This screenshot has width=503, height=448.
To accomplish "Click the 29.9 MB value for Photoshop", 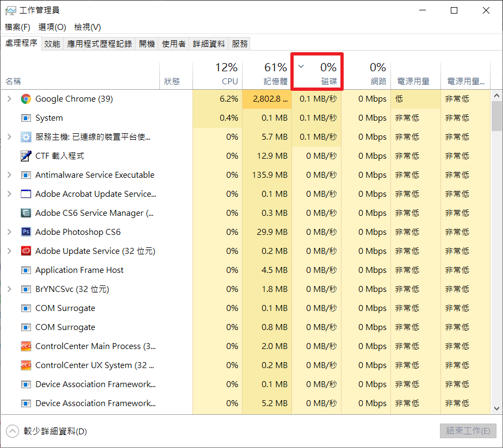I will [x=272, y=232].
